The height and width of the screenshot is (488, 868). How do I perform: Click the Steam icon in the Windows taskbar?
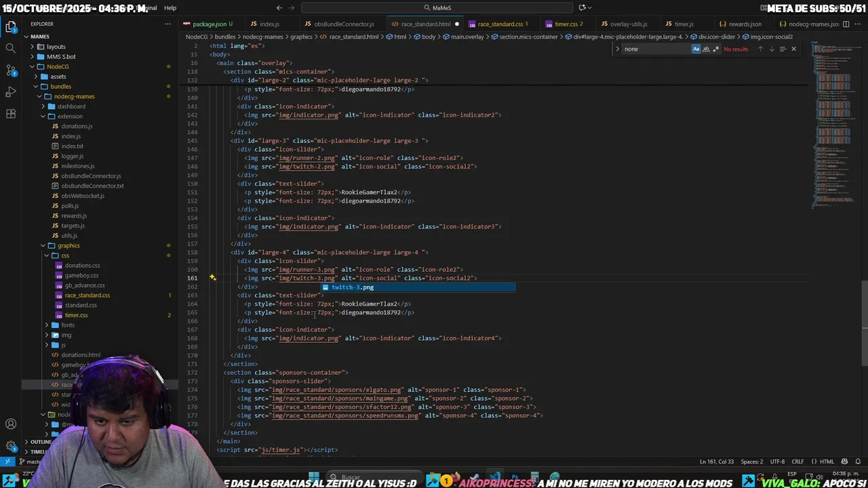tap(474, 478)
